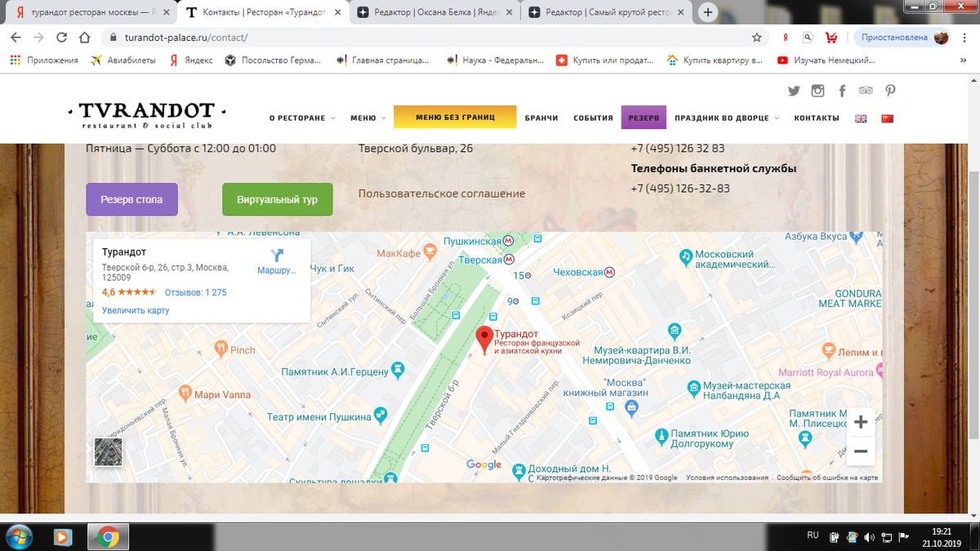Open Chrome from the taskbar
Viewport: 980px width, 551px height.
pos(106,536)
